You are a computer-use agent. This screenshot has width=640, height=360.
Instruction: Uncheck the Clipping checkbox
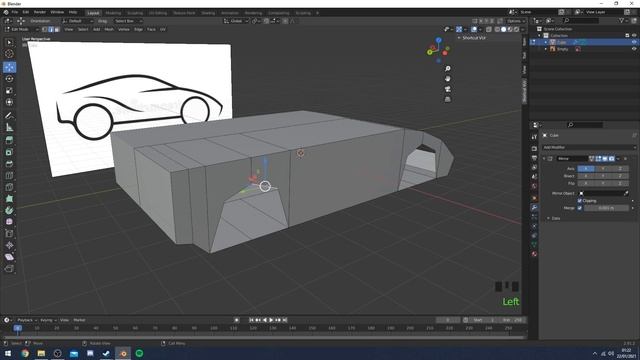(580, 201)
